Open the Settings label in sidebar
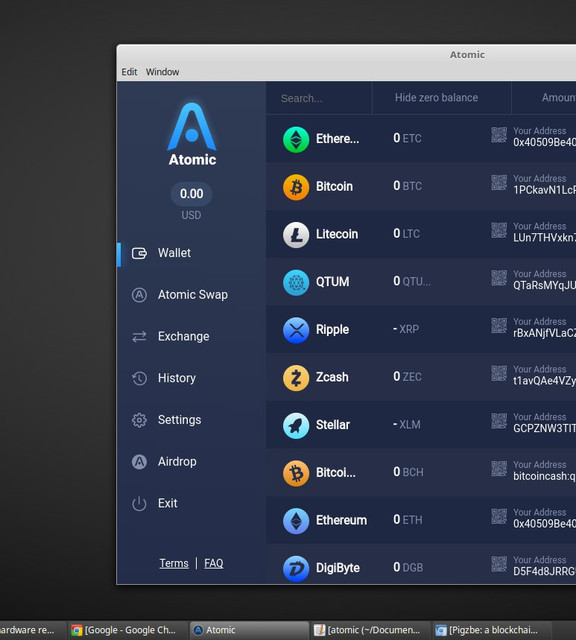This screenshot has height=640, width=576. click(180, 420)
